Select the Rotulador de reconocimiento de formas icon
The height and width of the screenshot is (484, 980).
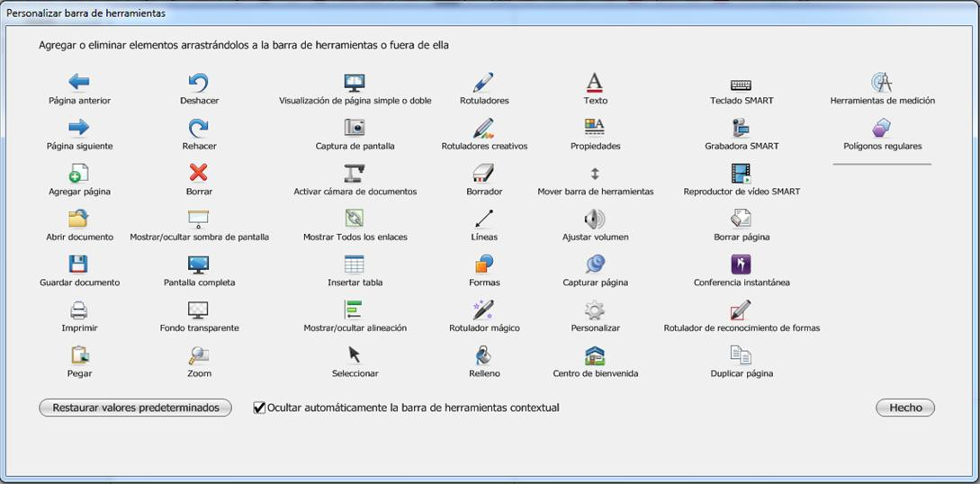point(741,309)
